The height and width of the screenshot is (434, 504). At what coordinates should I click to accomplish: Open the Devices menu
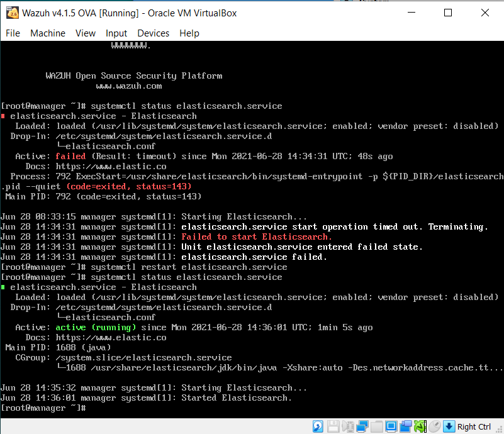click(x=154, y=33)
